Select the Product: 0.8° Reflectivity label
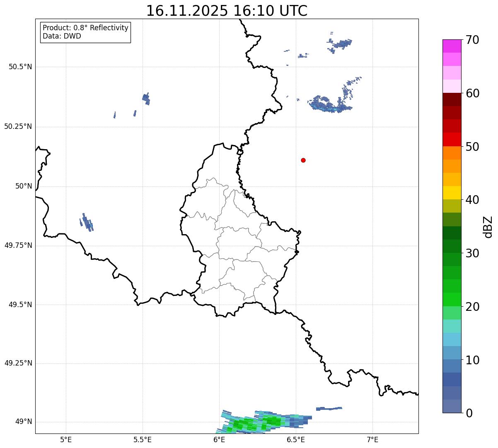Screen dimensions: 498x448 pos(86,28)
